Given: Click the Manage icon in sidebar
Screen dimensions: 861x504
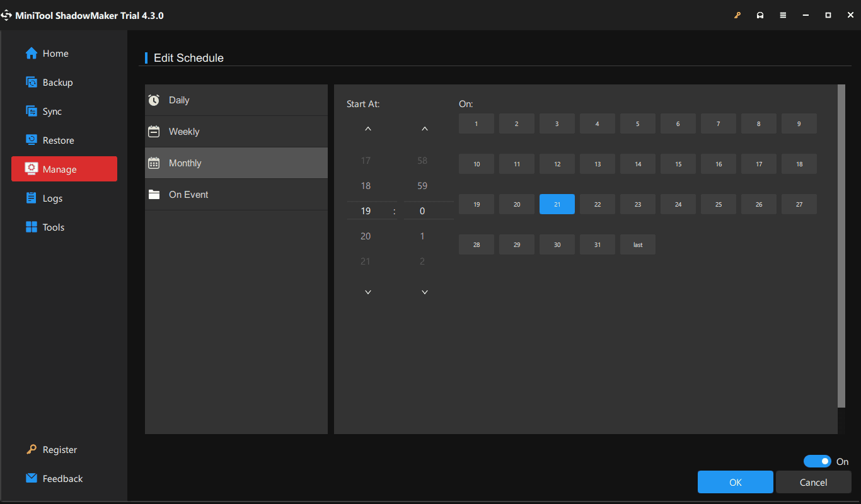Looking at the screenshot, I should click(x=32, y=169).
